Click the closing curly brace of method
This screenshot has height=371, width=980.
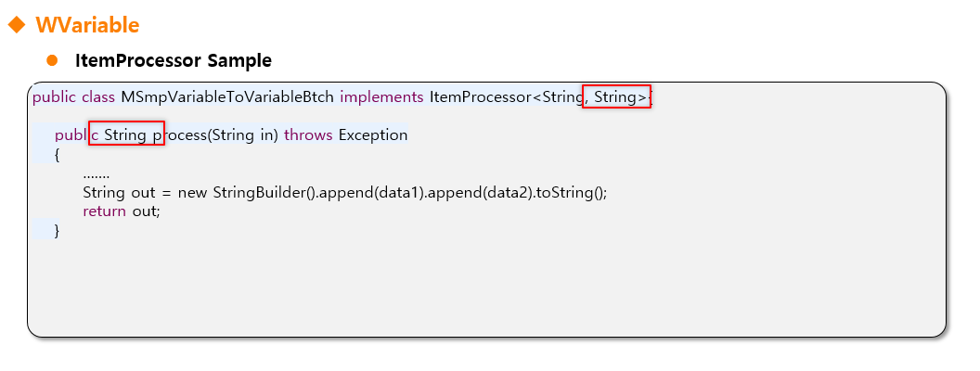[x=57, y=231]
